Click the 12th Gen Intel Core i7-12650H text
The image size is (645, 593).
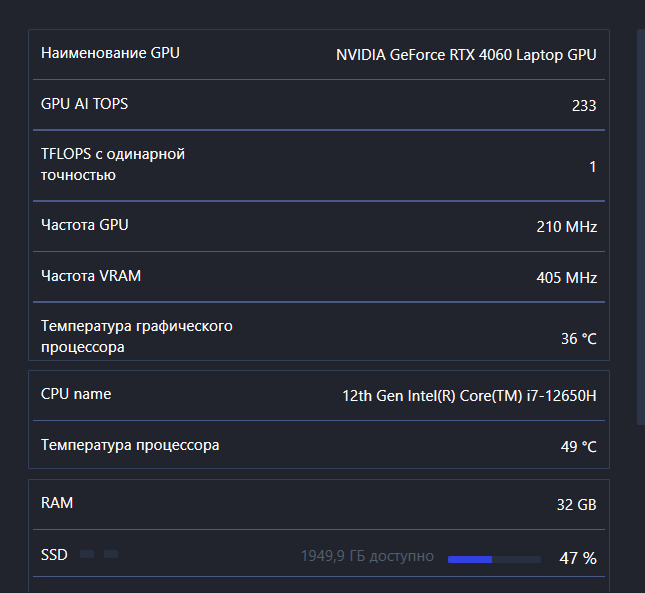[469, 396]
